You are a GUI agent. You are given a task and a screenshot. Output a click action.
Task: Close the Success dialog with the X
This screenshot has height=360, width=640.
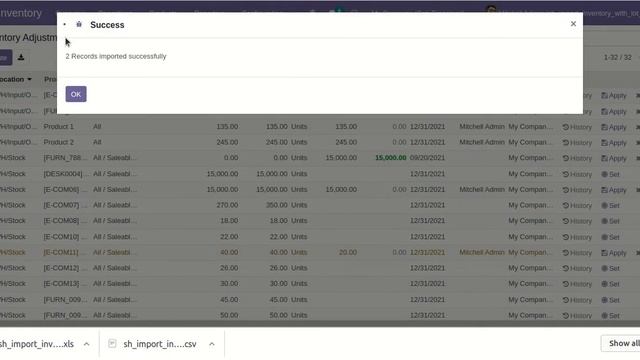[x=573, y=24]
